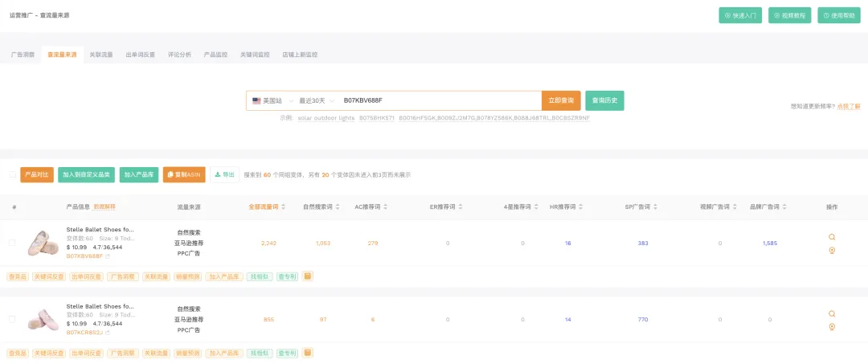Sort by 自然搜索词 column arrows
The height and width of the screenshot is (364, 868).
pos(338,207)
